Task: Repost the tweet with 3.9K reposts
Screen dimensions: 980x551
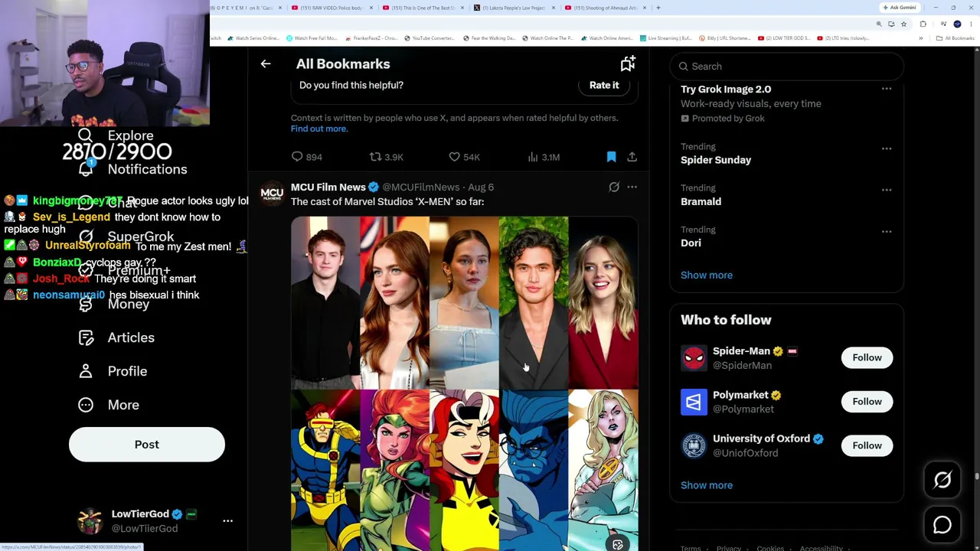Action: point(386,157)
